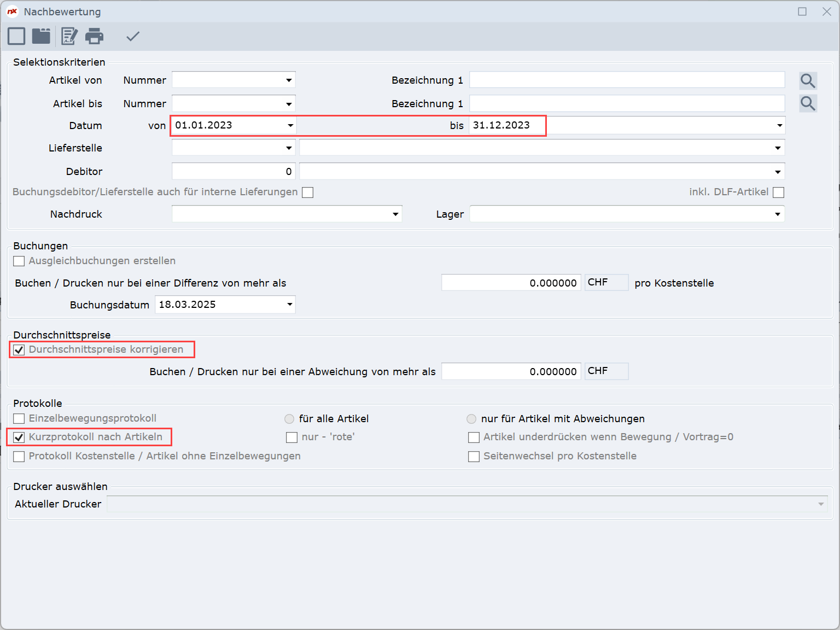Enable Seitenwechsel pro Kostenstelle checkbox
This screenshot has width=840, height=630.
click(x=474, y=457)
